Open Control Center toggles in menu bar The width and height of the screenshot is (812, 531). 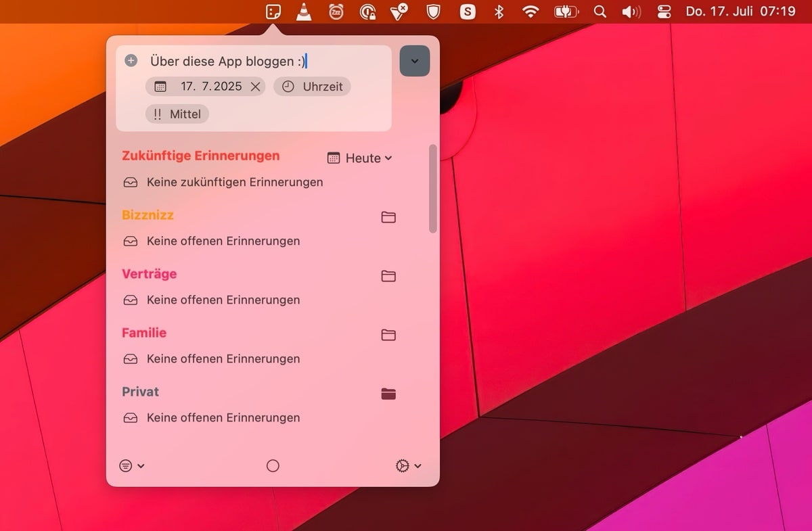tap(664, 11)
